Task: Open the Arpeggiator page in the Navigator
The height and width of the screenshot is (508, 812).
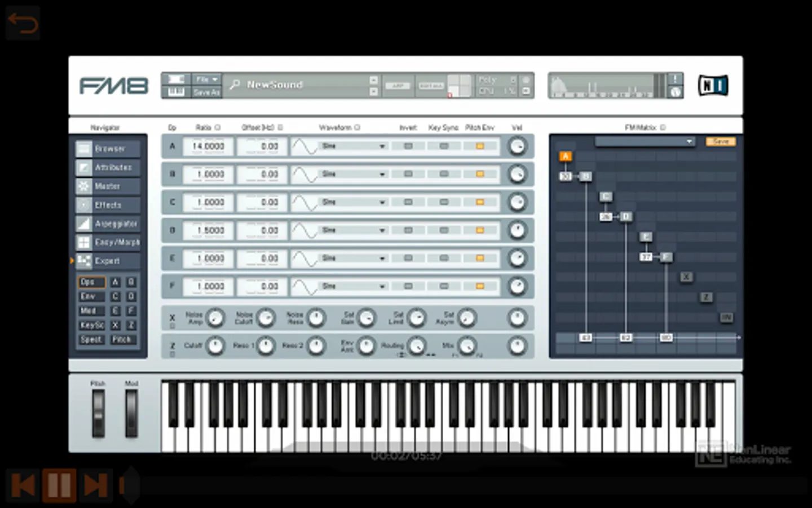Action: [108, 224]
